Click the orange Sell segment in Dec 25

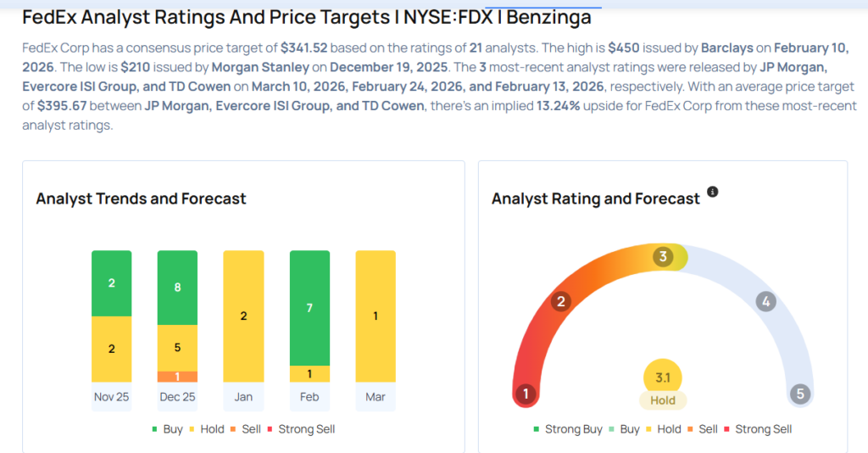tap(177, 377)
